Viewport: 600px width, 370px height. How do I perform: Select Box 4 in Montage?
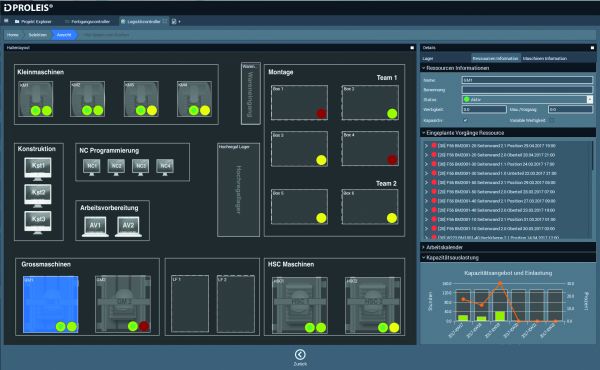tap(370, 149)
